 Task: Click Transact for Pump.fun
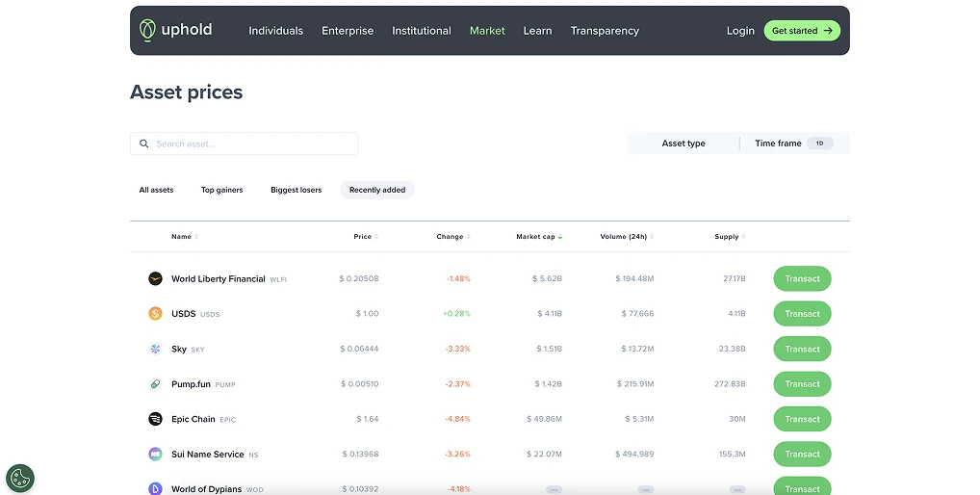coord(802,383)
